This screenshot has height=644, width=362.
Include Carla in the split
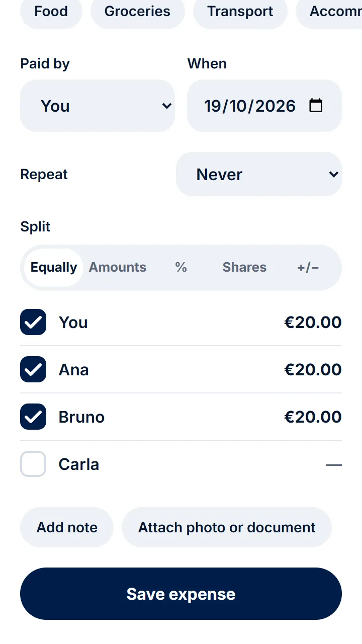pyautogui.click(x=33, y=464)
